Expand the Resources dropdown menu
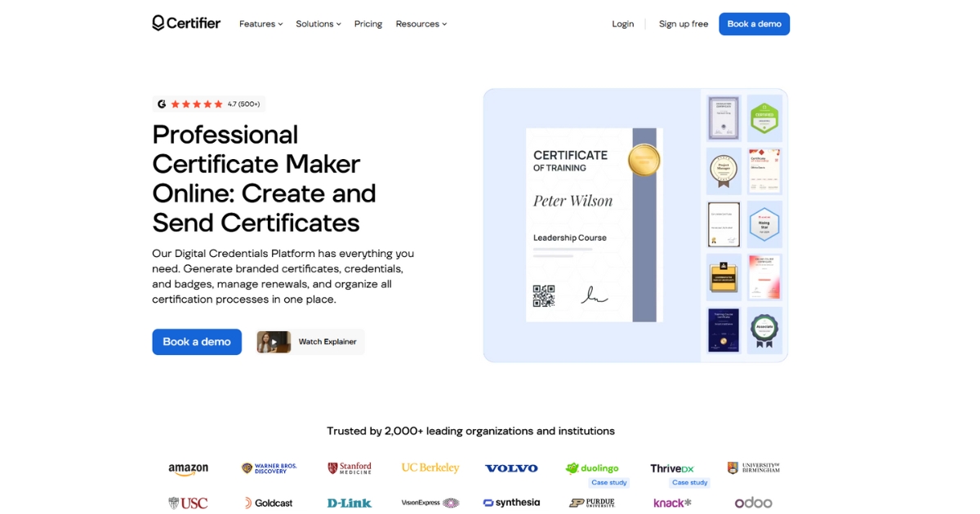Image resolution: width=980 pixels, height=514 pixels. [x=421, y=24]
